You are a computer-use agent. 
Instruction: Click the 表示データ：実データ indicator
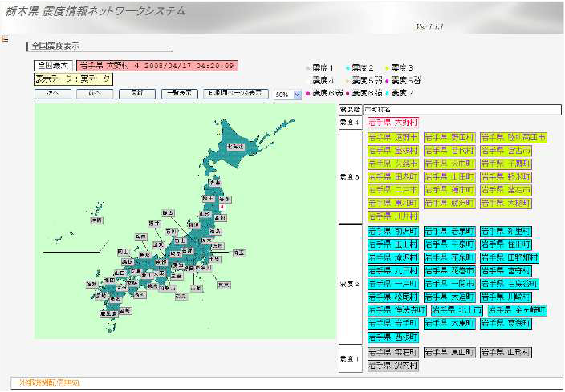point(74,79)
